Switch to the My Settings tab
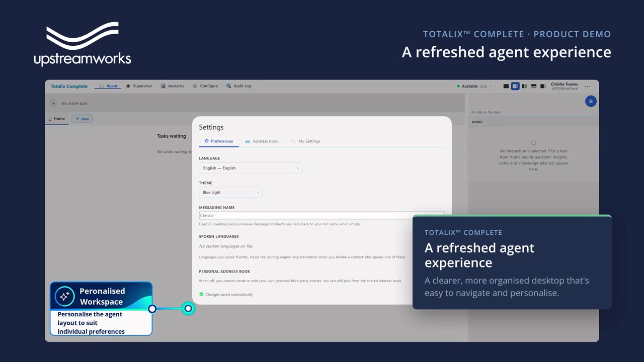The height and width of the screenshot is (362, 644). [305, 141]
